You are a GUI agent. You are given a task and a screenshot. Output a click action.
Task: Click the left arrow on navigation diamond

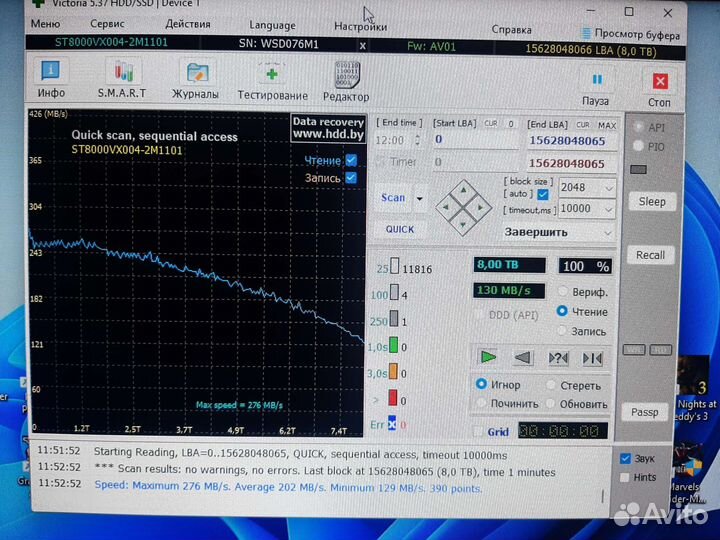coord(445,207)
